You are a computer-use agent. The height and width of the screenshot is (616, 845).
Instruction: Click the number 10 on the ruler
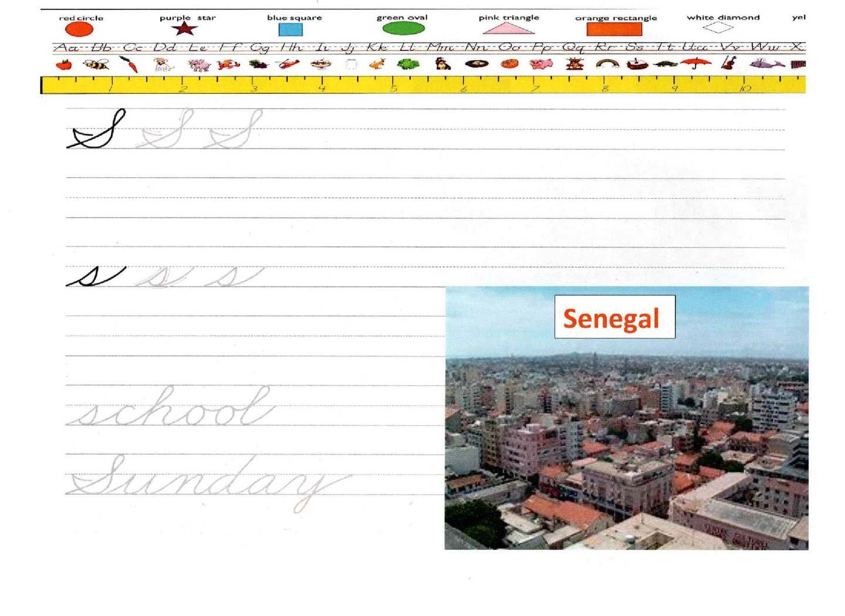pyautogui.click(x=745, y=89)
